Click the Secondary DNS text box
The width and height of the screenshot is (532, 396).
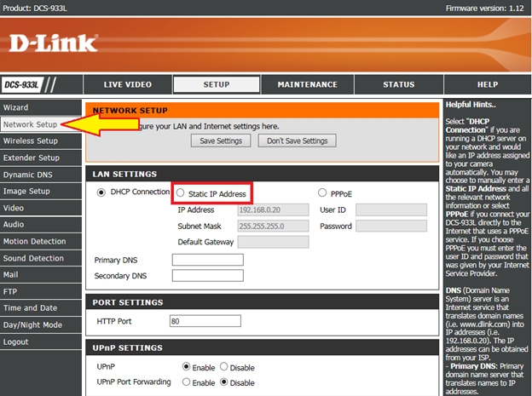click(x=207, y=276)
